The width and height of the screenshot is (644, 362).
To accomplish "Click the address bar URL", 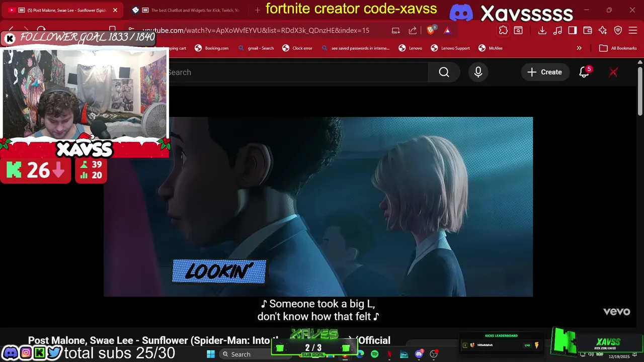I will [256, 31].
